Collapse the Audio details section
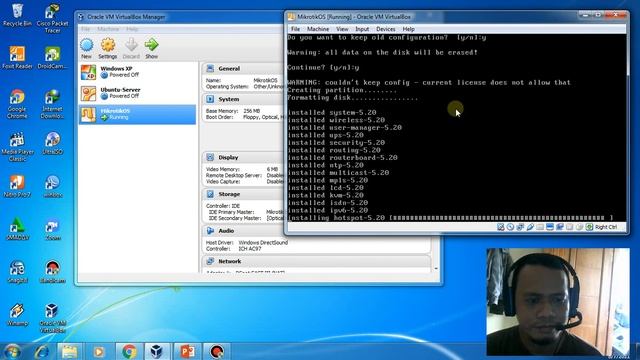Screen dimensions: 640x360 point(210,231)
